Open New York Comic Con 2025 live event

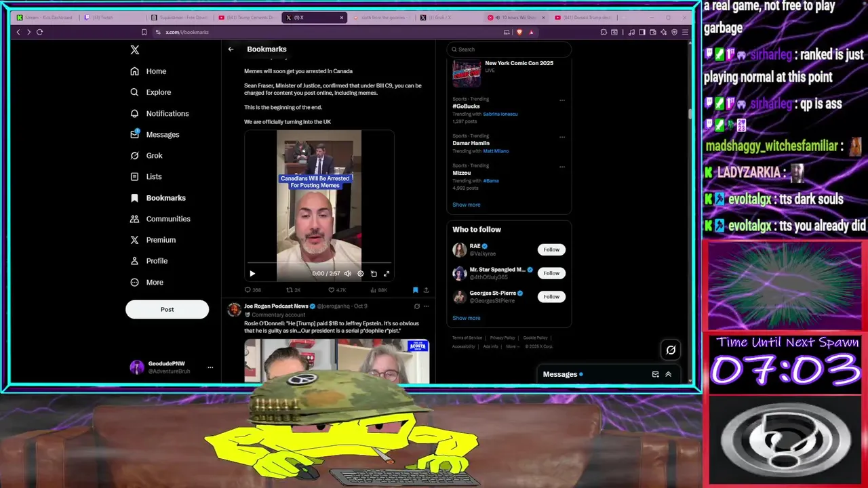[x=509, y=73]
